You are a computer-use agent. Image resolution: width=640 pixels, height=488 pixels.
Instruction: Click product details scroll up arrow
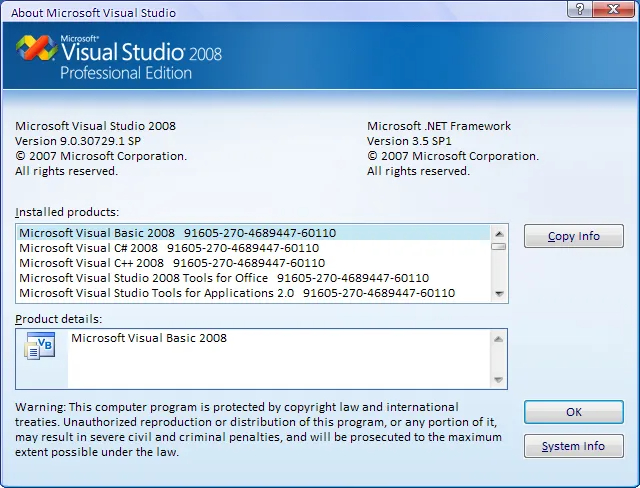498,339
